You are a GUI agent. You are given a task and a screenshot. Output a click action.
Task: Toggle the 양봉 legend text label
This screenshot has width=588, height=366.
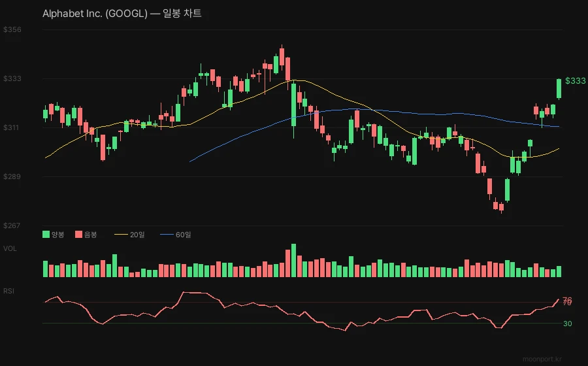coord(59,234)
